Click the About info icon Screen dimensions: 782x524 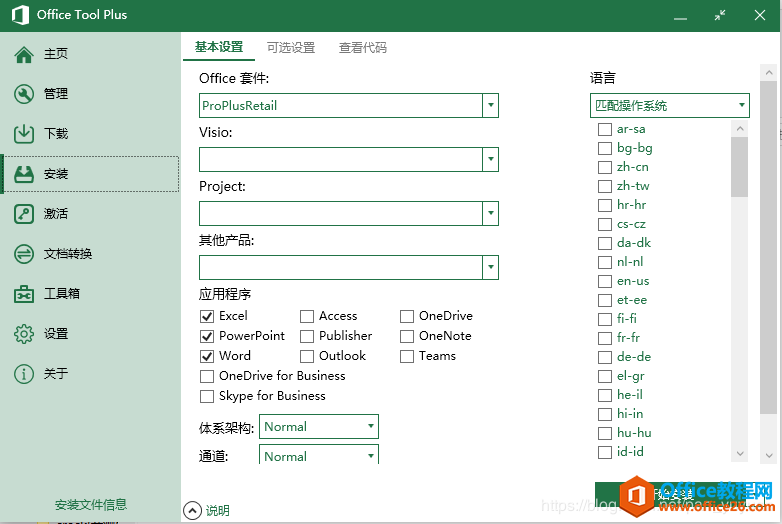click(24, 374)
